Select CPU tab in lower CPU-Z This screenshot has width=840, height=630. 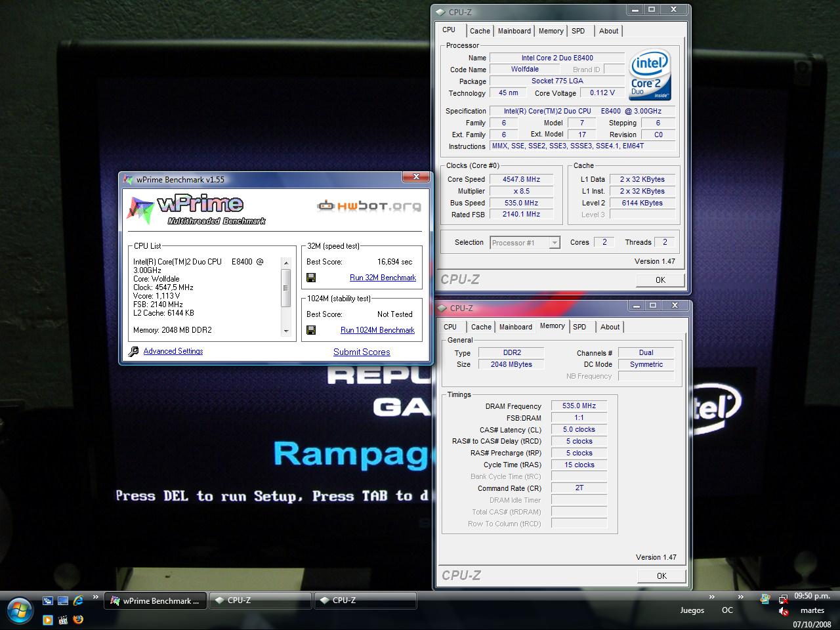[x=450, y=327]
